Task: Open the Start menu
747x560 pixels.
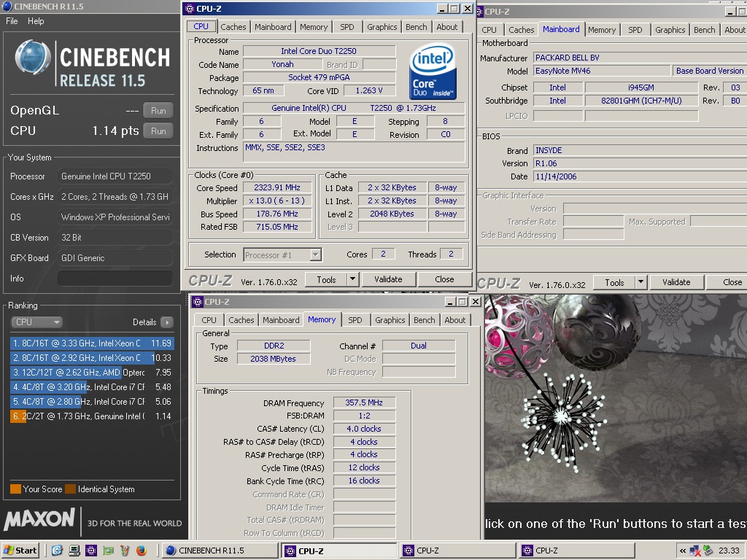Action: [20, 551]
